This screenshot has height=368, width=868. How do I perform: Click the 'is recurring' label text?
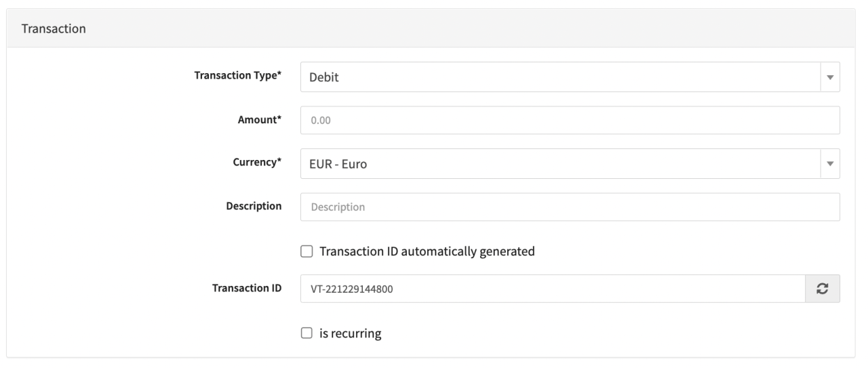click(351, 333)
